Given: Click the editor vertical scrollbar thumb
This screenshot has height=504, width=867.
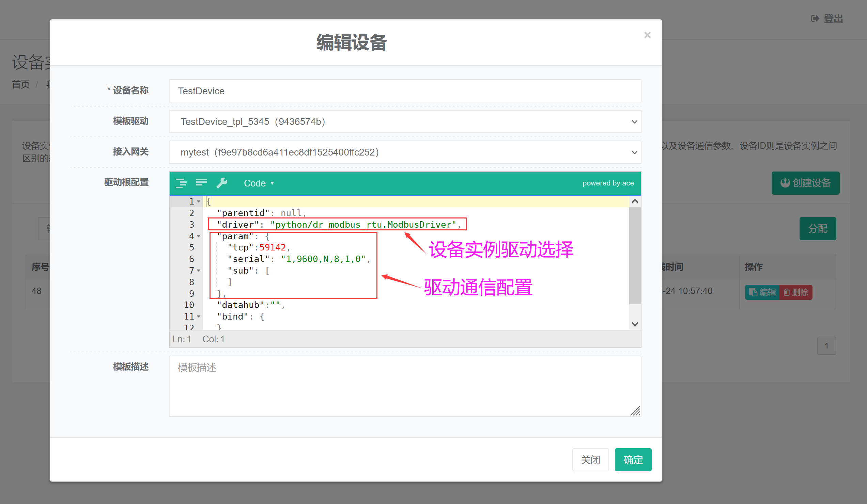Looking at the screenshot, I should [635, 256].
